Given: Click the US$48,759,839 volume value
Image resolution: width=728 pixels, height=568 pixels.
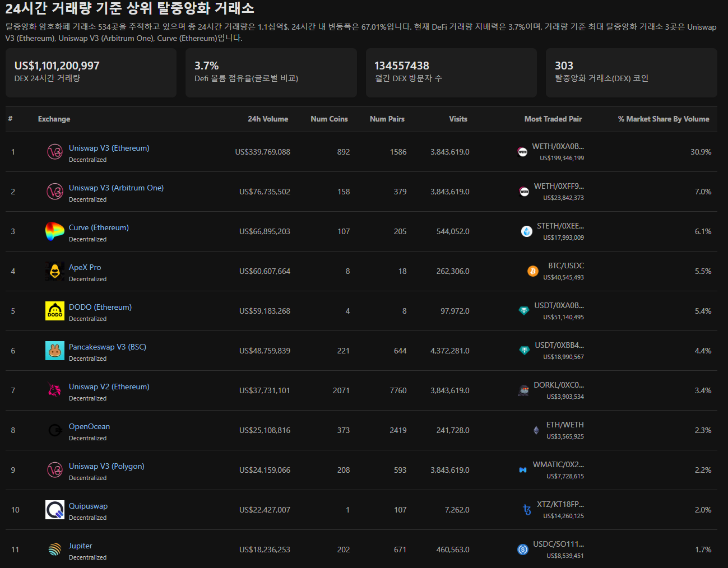Looking at the screenshot, I should click(x=265, y=351).
